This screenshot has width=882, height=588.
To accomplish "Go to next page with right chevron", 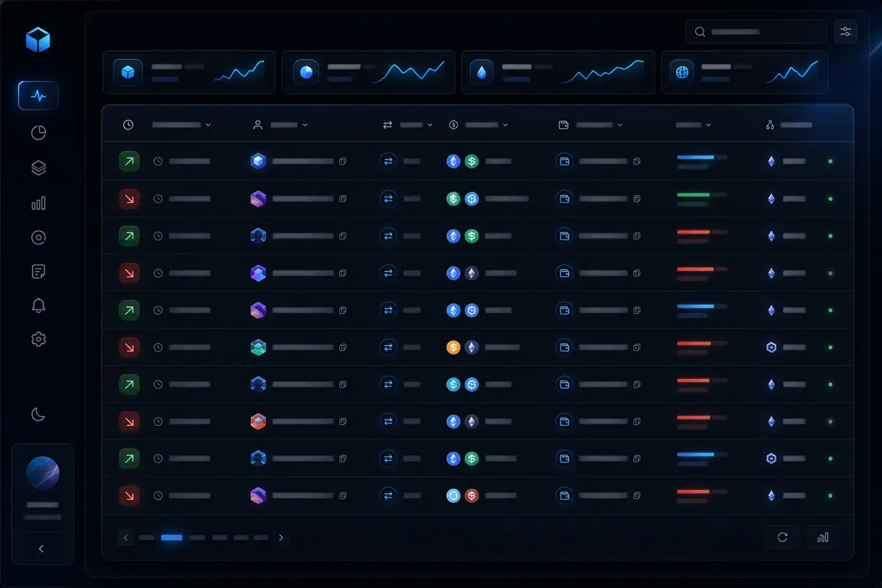I will (281, 538).
